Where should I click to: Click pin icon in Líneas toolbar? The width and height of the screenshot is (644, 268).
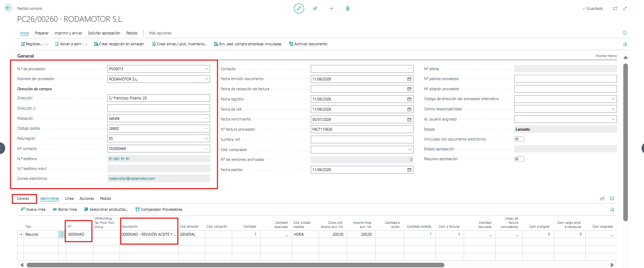(612, 210)
